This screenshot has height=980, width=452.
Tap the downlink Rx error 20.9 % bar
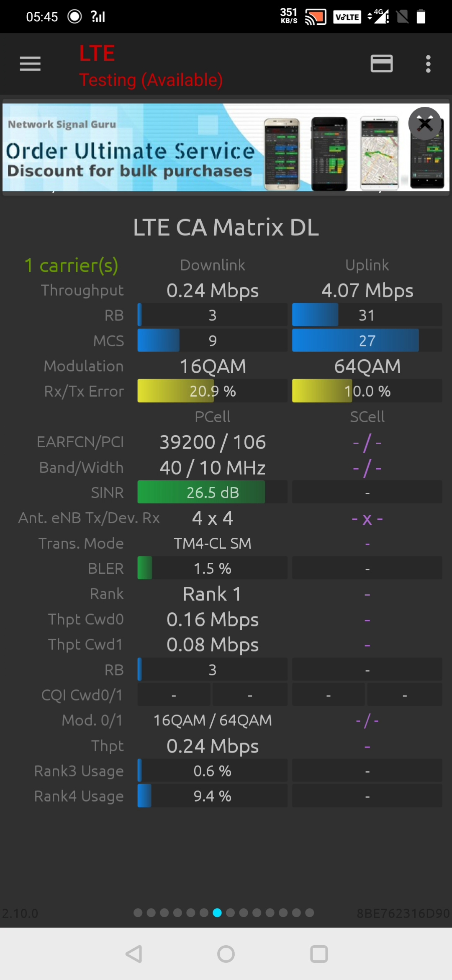coord(212,391)
